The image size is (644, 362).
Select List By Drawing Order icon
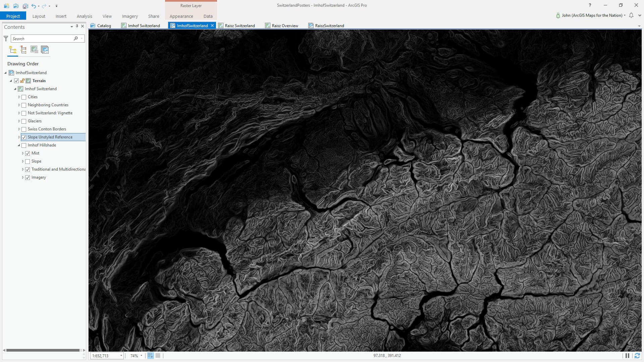(x=13, y=50)
